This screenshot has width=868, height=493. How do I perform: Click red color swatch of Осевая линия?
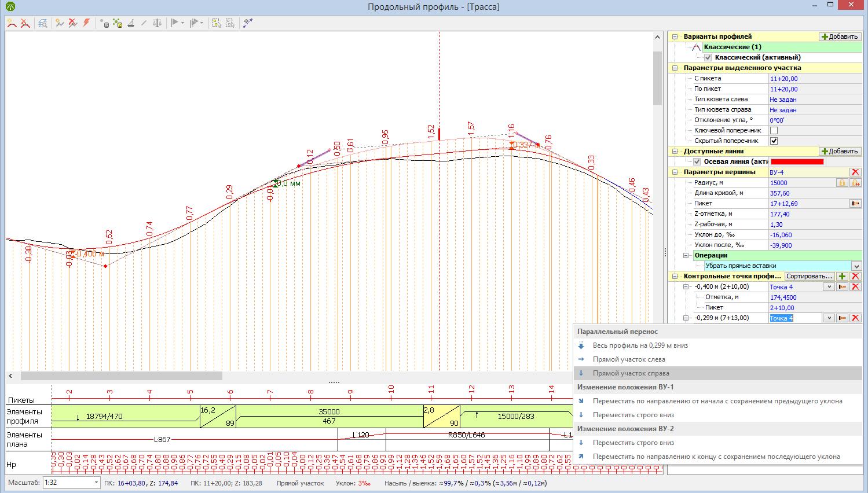point(797,162)
